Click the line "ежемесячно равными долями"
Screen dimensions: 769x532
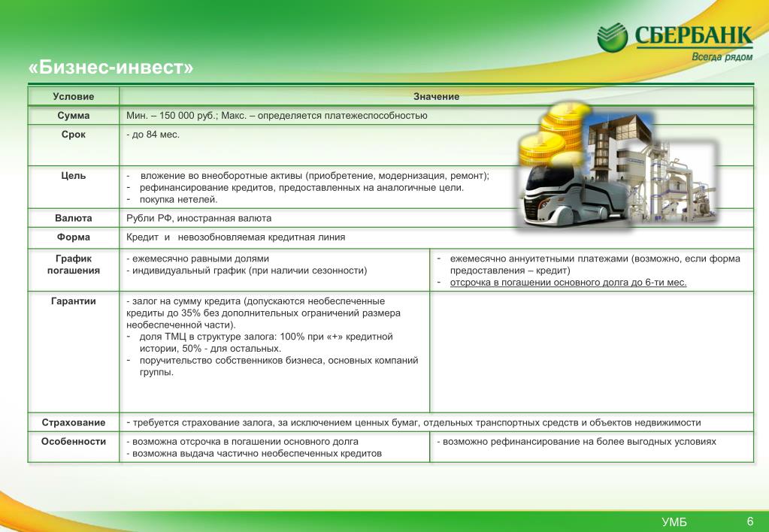click(x=198, y=258)
